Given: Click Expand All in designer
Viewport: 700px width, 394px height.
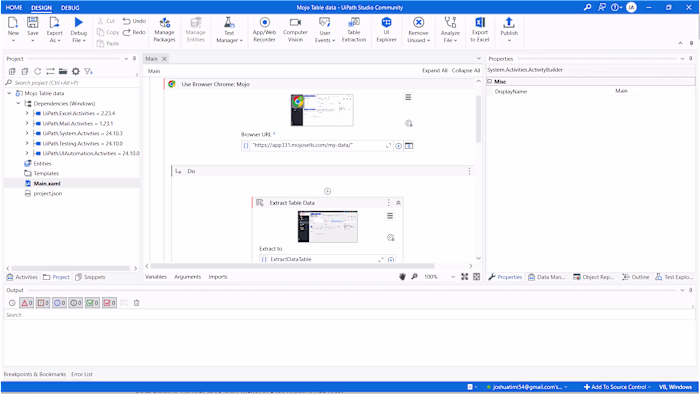Looking at the screenshot, I should coord(434,71).
